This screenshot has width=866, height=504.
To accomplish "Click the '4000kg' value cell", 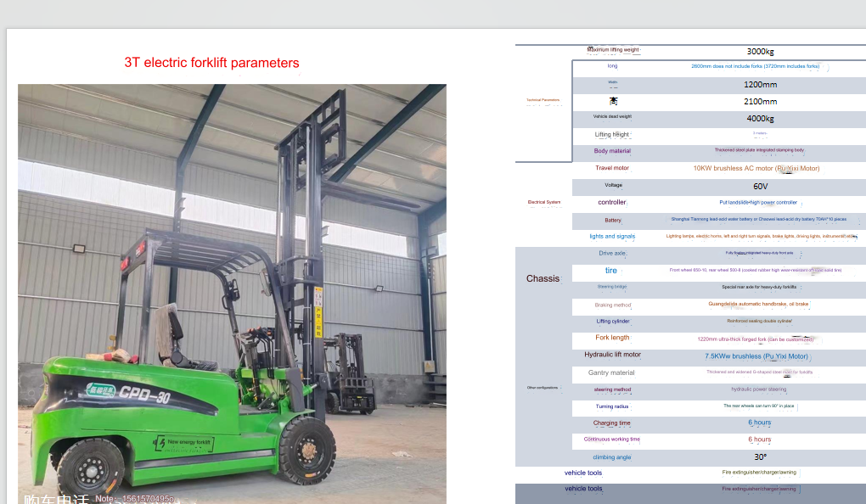I will click(760, 119).
